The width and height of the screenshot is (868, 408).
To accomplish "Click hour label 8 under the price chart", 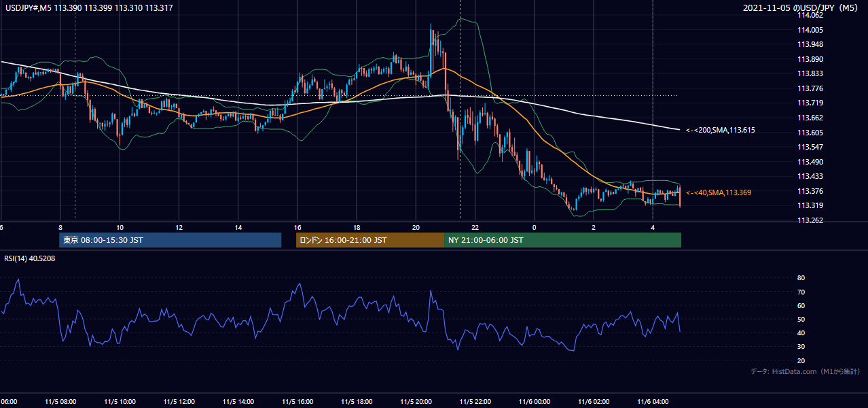I will pos(60,227).
